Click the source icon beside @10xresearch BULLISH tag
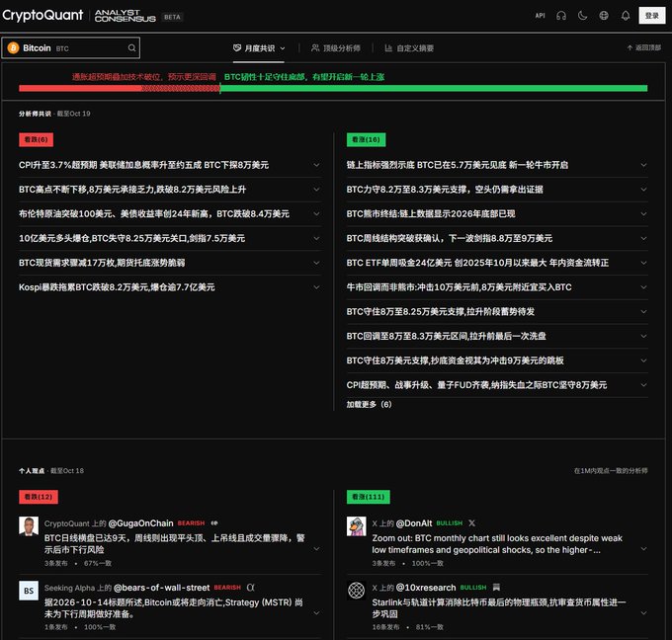Viewport: 672px width, 640px height. [x=496, y=588]
